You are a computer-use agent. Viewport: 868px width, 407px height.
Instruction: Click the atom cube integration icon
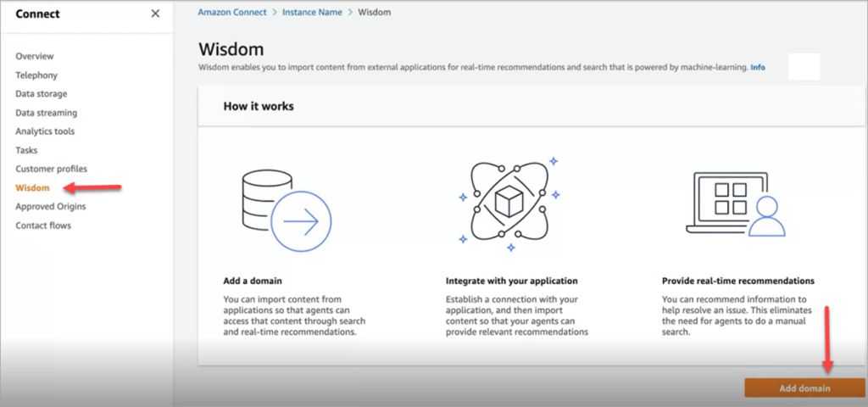[x=509, y=203]
